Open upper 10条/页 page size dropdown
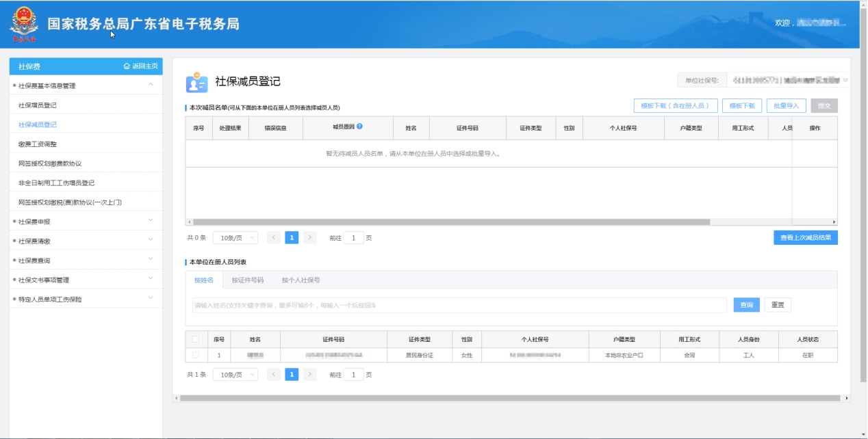The width and height of the screenshot is (868, 439). pos(235,238)
